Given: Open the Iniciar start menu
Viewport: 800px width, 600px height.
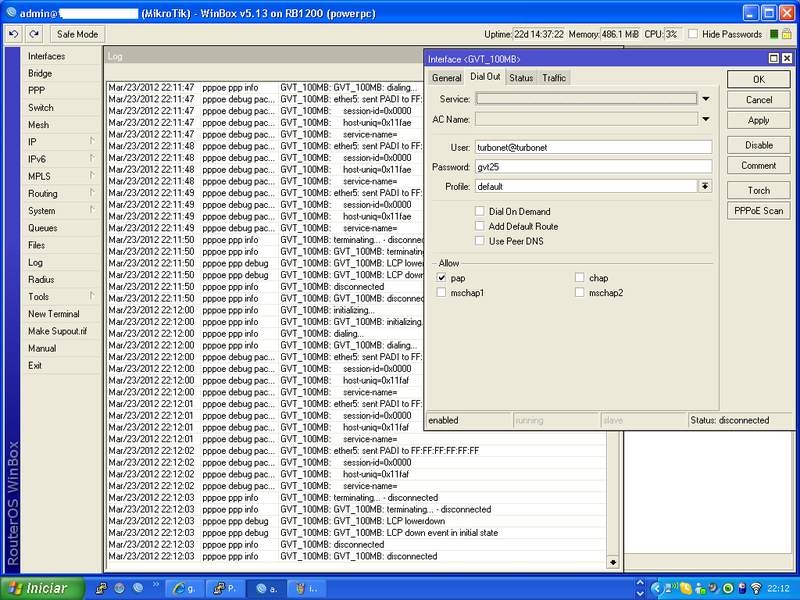Looking at the screenshot, I should pos(43,588).
